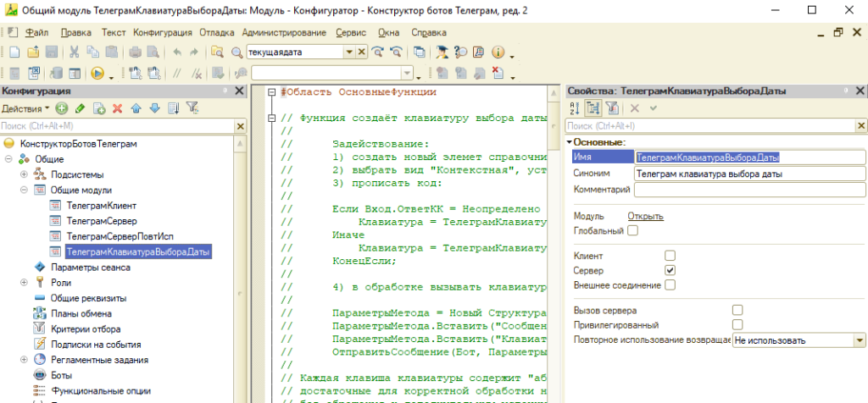The image size is (868, 403).
Task: Expand the Регламентные задания node
Action: 24,359
